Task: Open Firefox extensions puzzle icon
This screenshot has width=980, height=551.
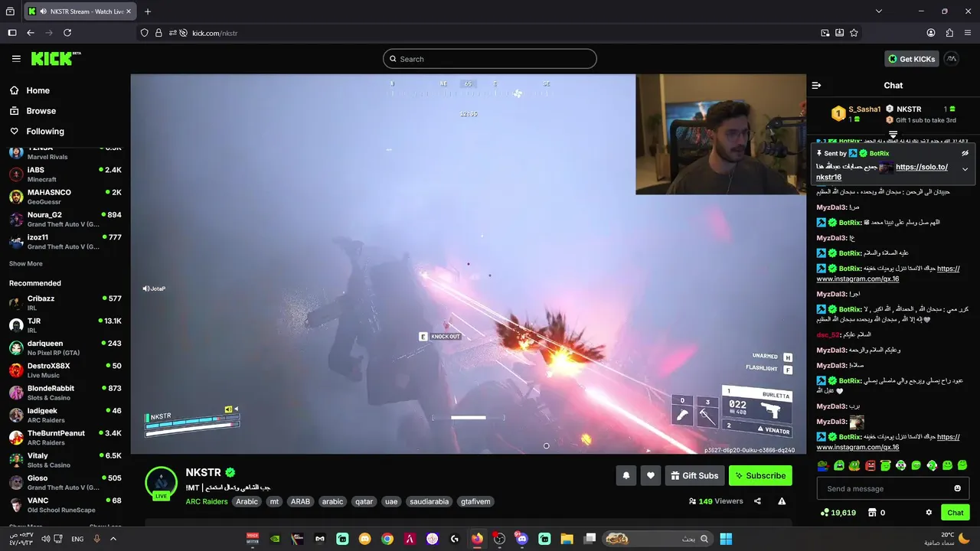Action: (x=950, y=33)
